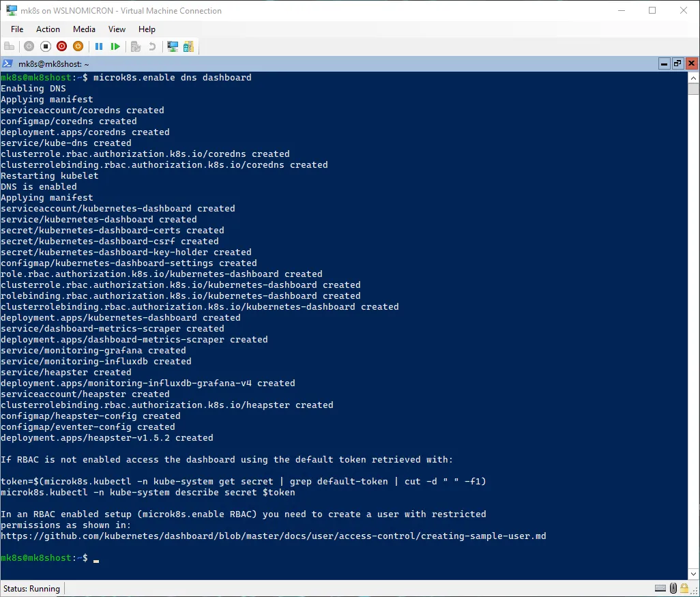700x597 pixels.
Task: Click the Ctrl+Alt+Delete toolbar icon
Action: coord(10,46)
